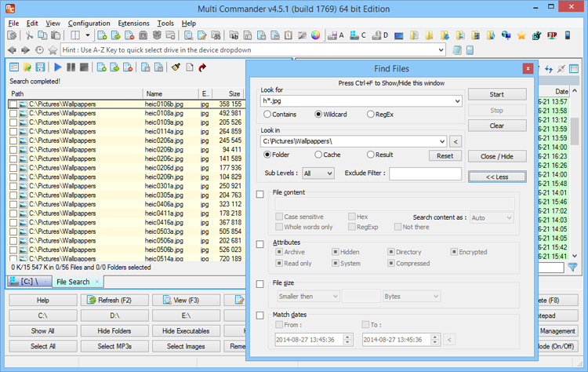588x372 pixels.
Task: Click the scissors cut icon
Action: 29,35
